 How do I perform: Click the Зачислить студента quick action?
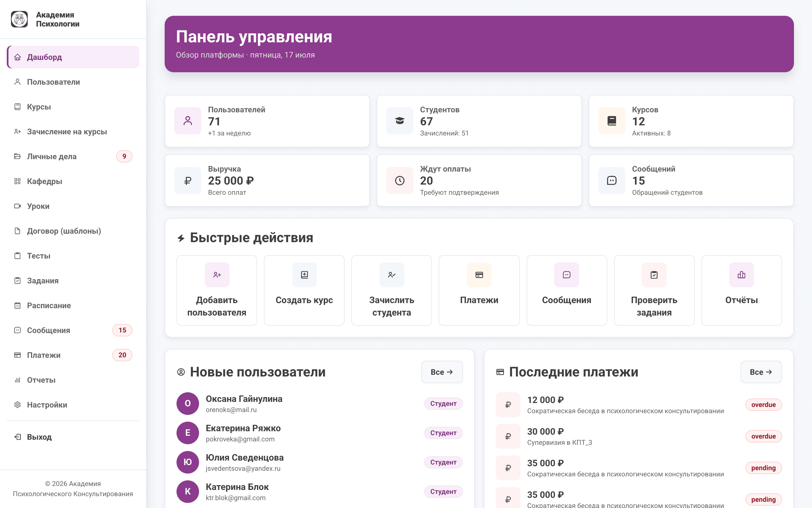point(392,290)
